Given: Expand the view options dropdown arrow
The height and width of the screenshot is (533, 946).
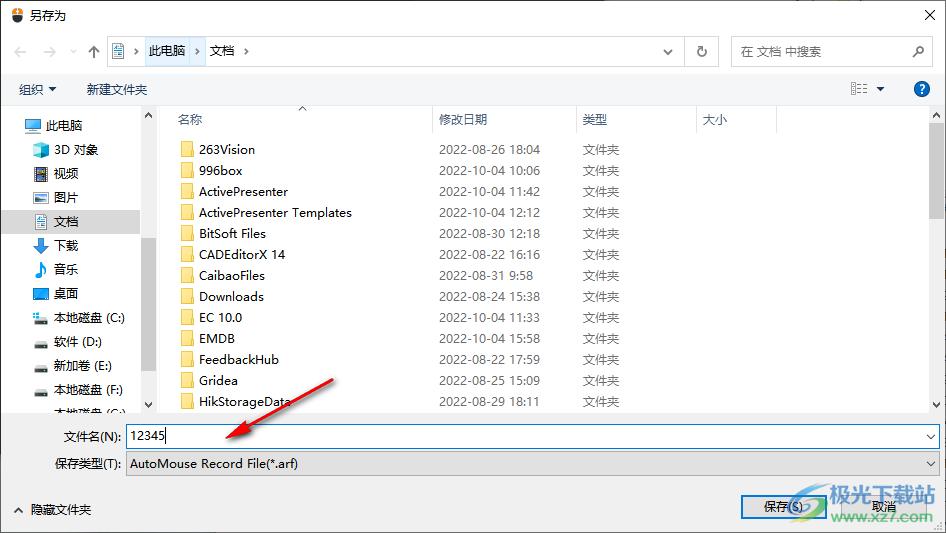Looking at the screenshot, I should click(x=880, y=89).
